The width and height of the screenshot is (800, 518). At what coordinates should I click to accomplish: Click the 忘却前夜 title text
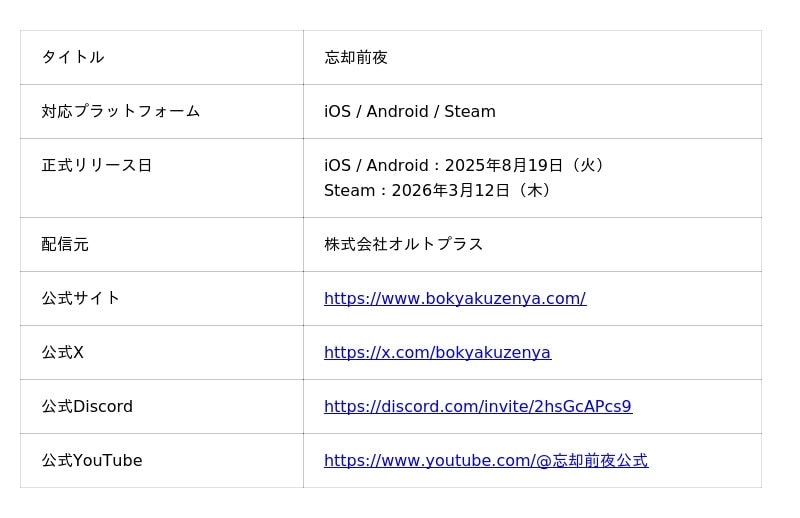(x=355, y=57)
